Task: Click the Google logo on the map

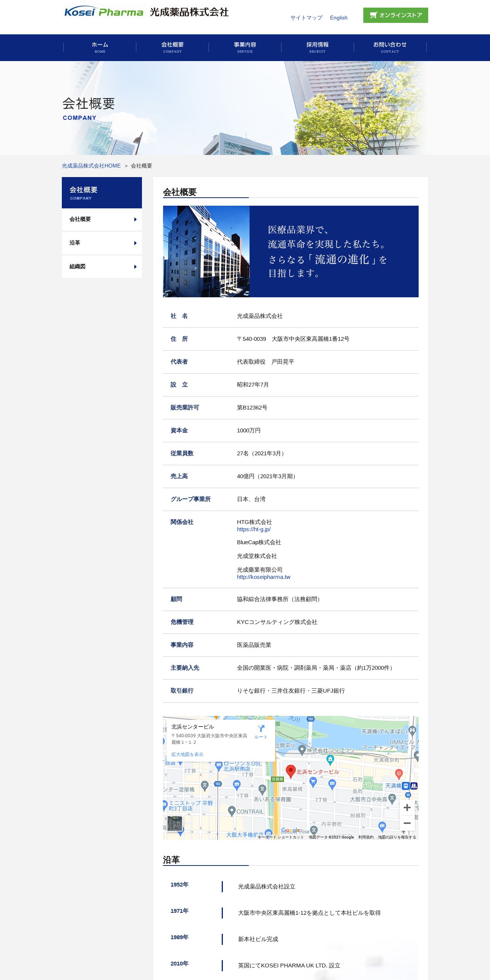Action: (x=290, y=830)
